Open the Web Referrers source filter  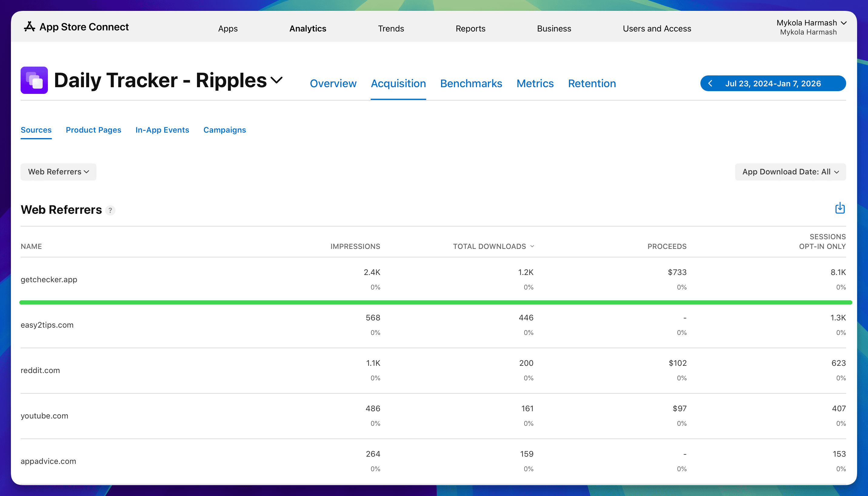click(58, 172)
